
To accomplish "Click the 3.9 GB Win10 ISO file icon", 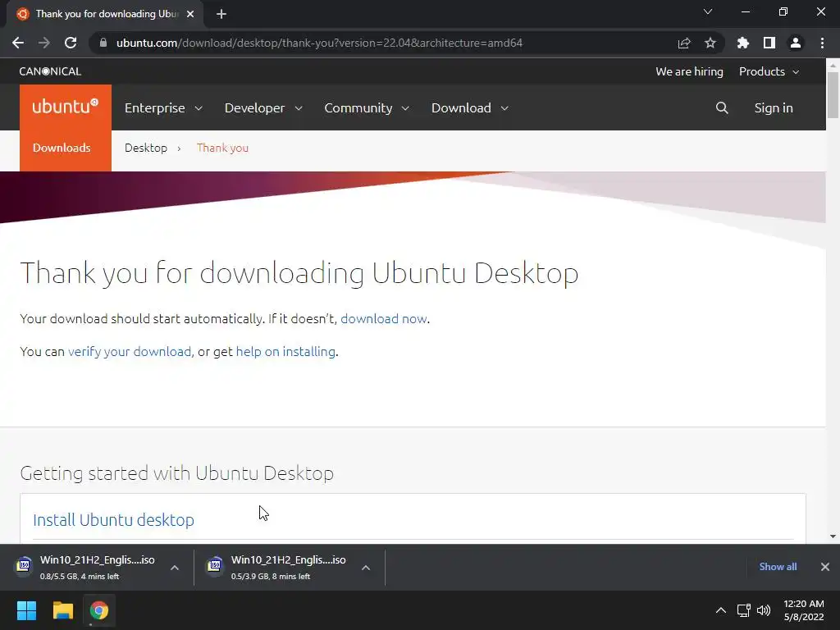I will point(215,565).
